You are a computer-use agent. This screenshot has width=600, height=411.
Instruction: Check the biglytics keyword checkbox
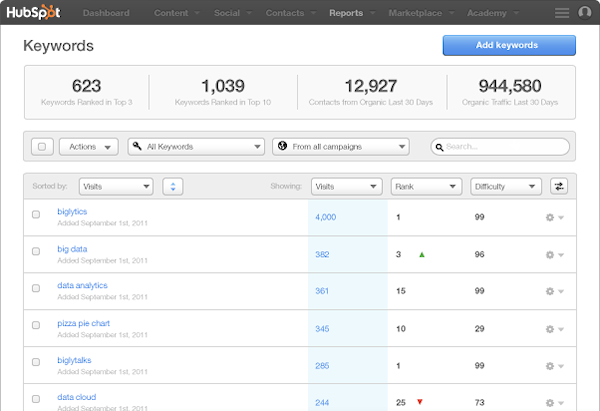tap(36, 214)
